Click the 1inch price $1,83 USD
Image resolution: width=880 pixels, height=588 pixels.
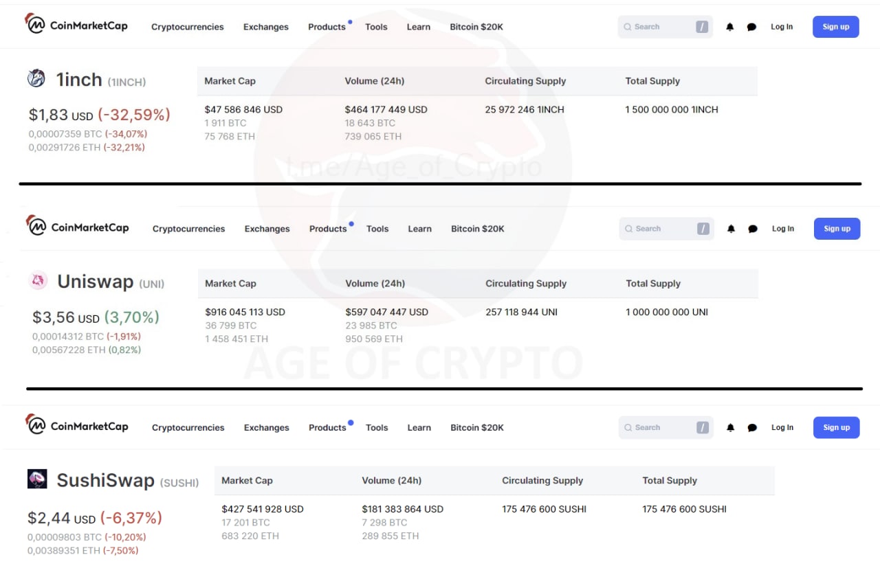coord(60,115)
